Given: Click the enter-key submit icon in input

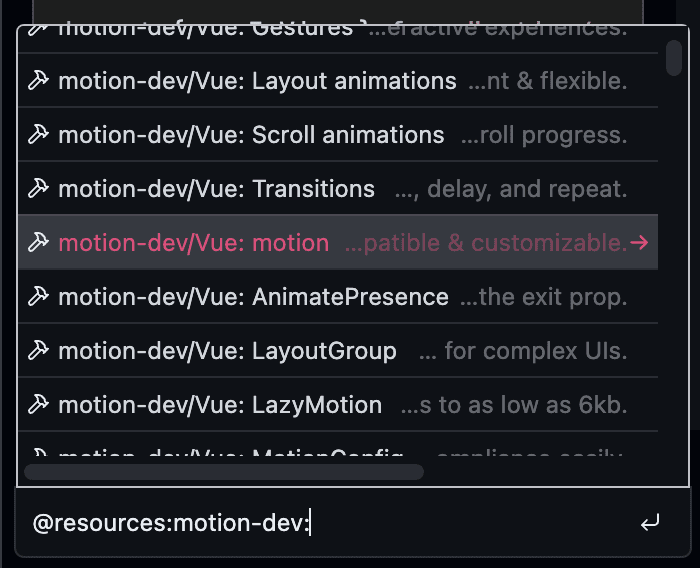Looking at the screenshot, I should click(650, 522).
